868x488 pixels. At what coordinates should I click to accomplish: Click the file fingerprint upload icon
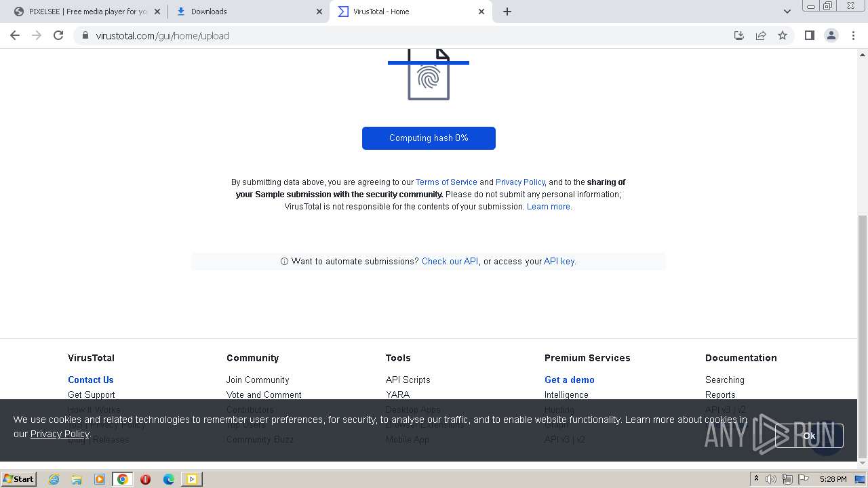click(429, 75)
